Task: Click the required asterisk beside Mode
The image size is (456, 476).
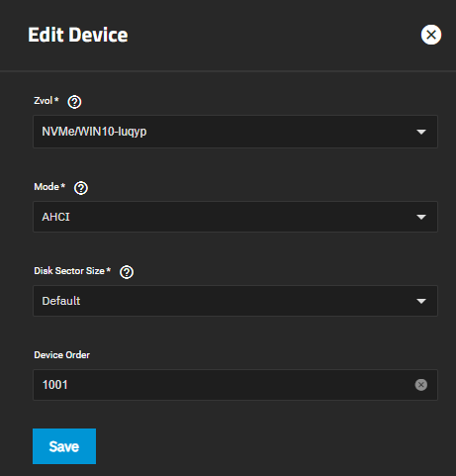Action: coord(63,185)
